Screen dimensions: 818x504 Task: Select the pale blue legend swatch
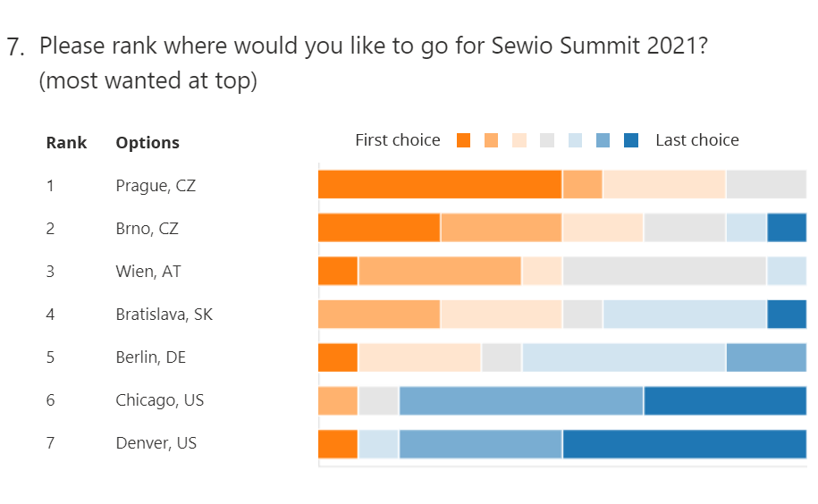[x=575, y=140]
